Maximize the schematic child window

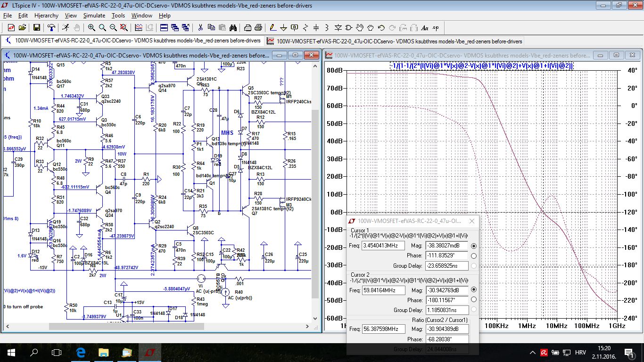click(x=296, y=55)
